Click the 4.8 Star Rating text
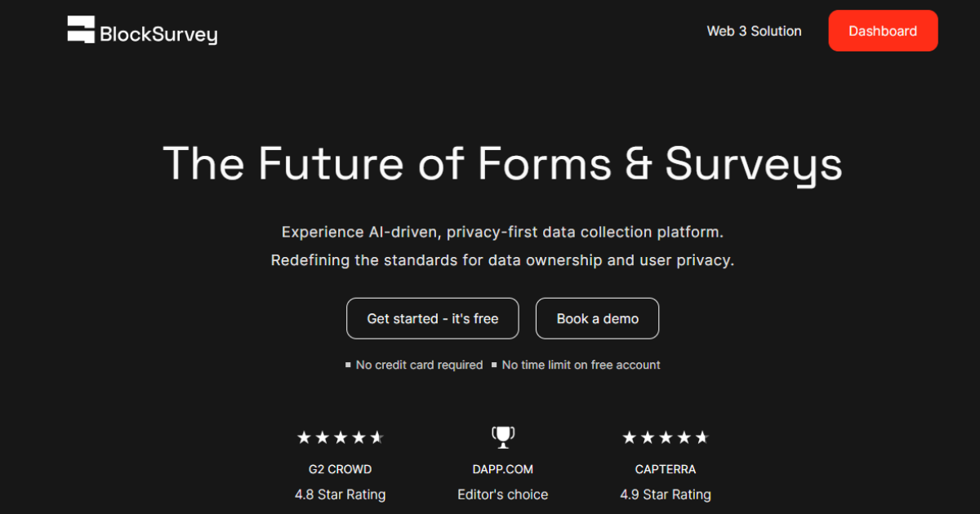Screen dimensions: 980x514 (x=340, y=494)
